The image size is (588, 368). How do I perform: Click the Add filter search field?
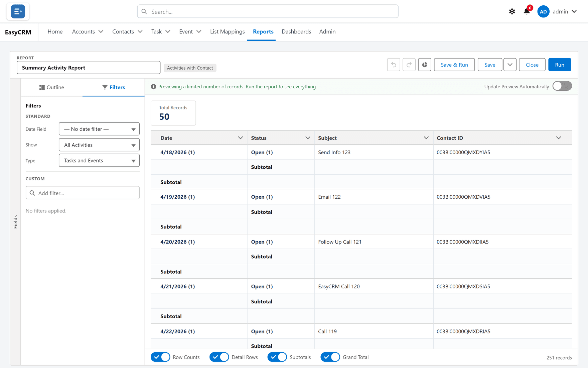pyautogui.click(x=83, y=193)
